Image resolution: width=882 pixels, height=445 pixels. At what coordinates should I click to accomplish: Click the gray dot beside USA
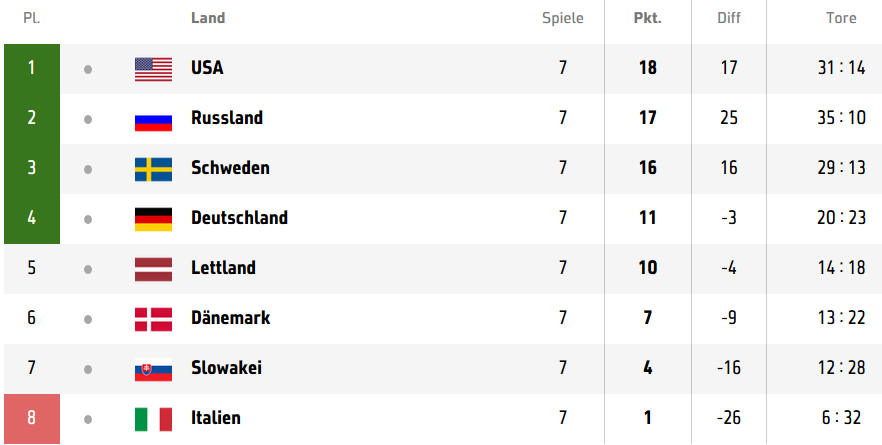click(x=88, y=70)
